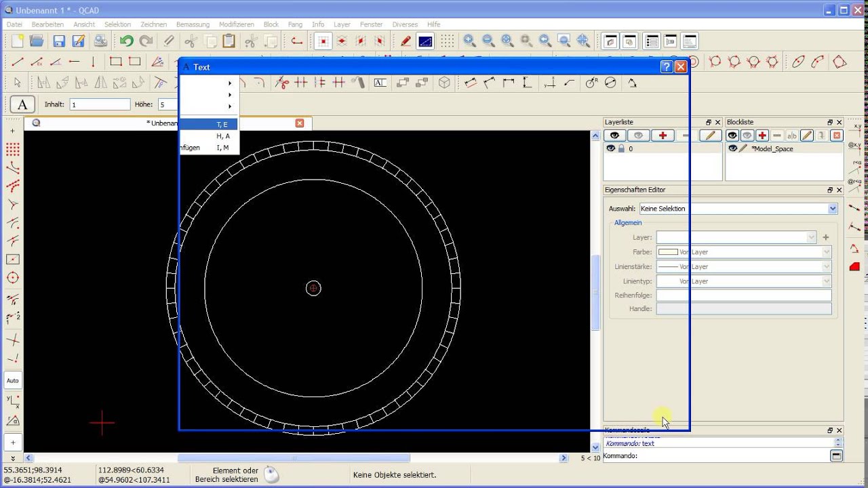Open the Zeichnen menu
Screen dimensions: 868x488
pyautogui.click(x=154, y=24)
